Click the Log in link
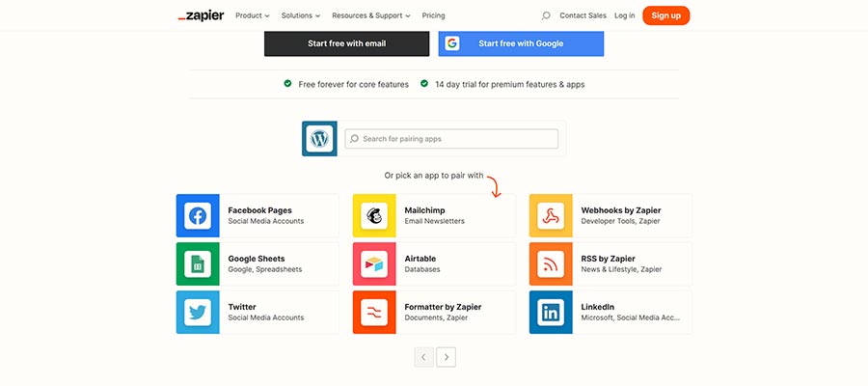The image size is (868, 386). tap(625, 15)
